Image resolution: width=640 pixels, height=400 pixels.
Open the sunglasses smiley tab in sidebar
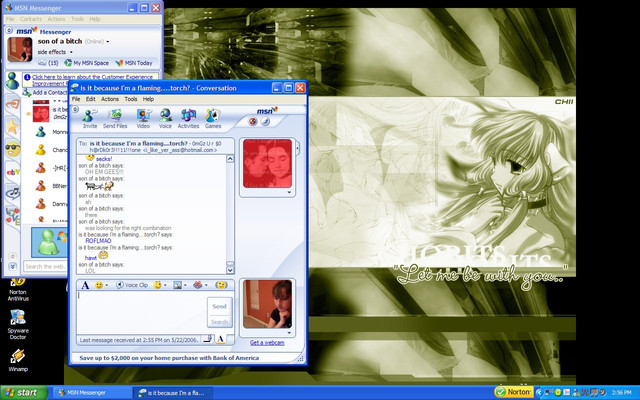pos(12,149)
